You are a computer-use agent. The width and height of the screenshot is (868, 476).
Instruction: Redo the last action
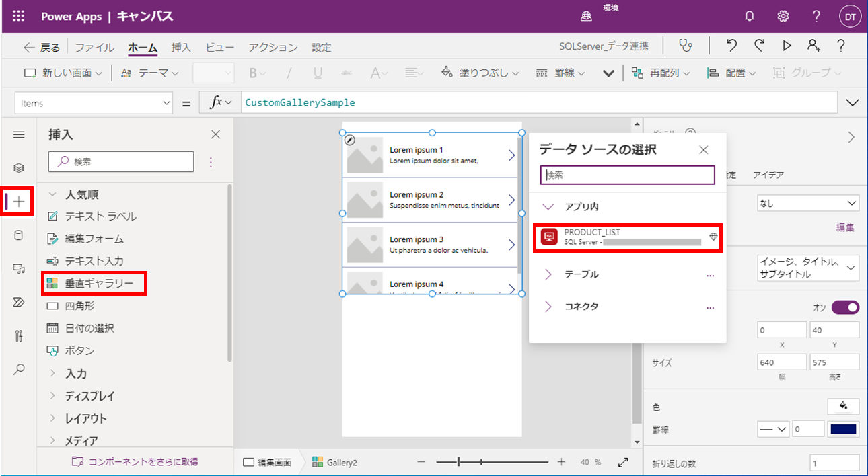coord(760,46)
